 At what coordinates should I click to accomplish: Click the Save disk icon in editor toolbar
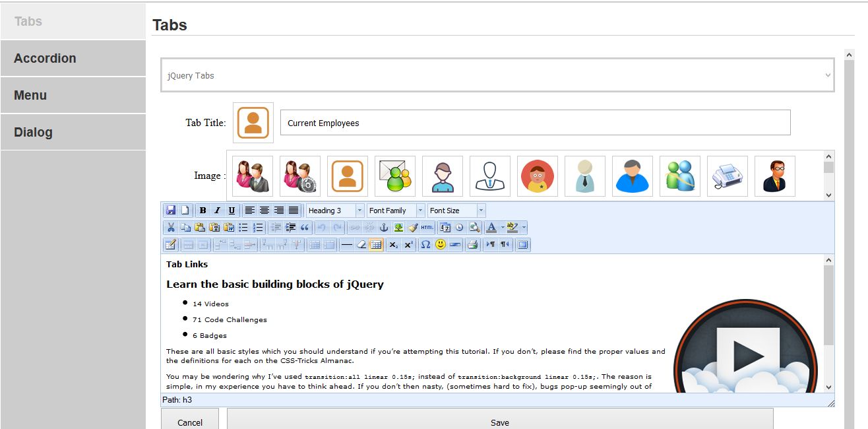tap(171, 211)
